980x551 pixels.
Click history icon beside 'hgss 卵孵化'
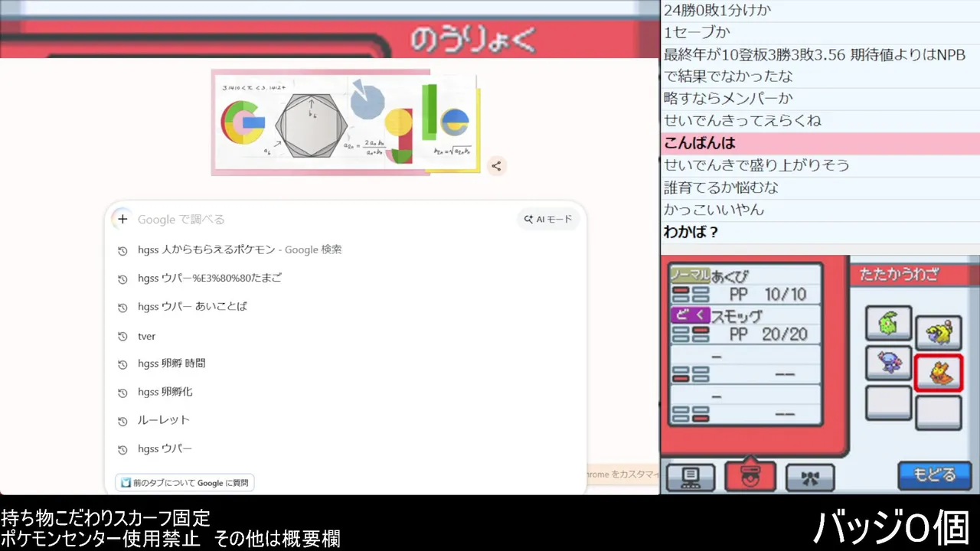(x=122, y=393)
